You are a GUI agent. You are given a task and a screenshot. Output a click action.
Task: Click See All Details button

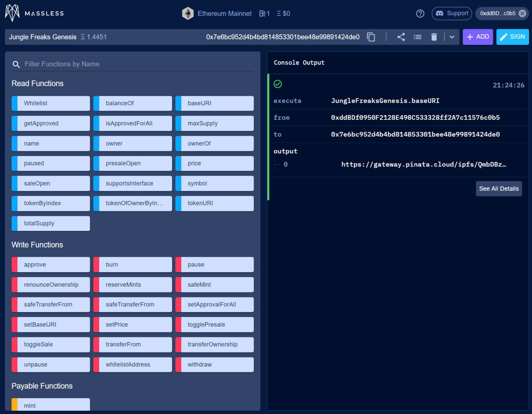499,188
